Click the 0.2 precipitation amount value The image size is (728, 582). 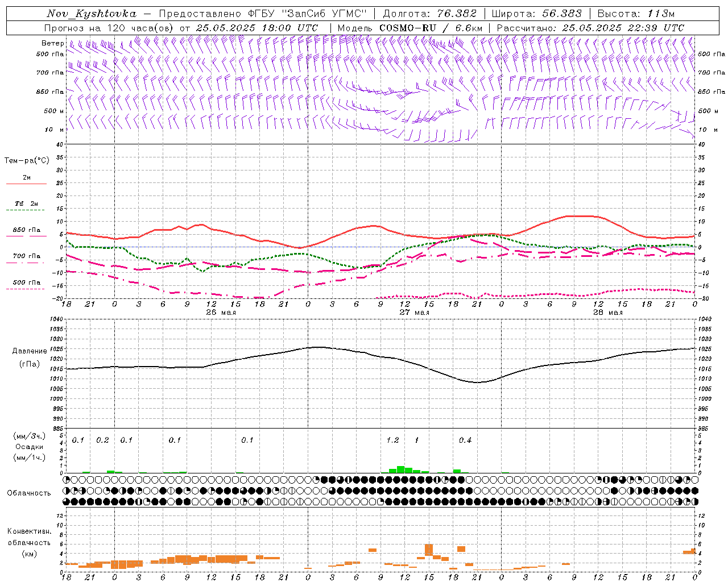pos(102,440)
